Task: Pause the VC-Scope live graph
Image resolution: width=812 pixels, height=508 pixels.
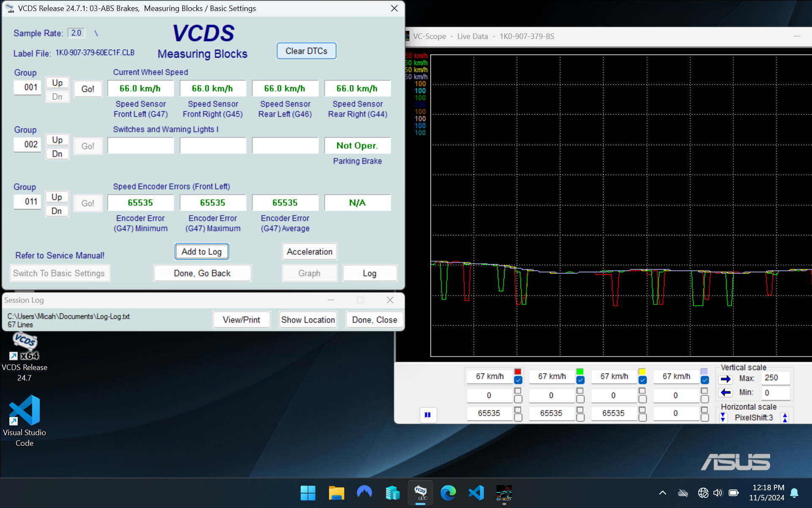Action: pos(428,415)
